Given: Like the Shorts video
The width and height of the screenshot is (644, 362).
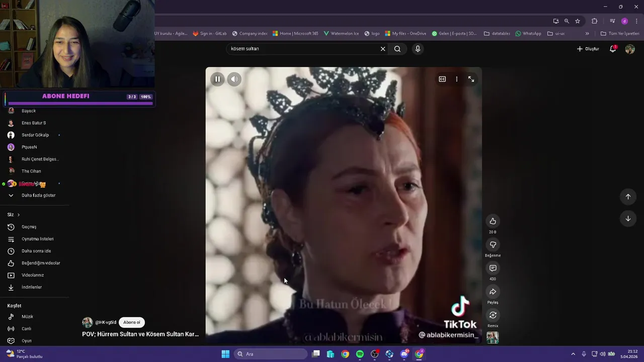Looking at the screenshot, I should [x=493, y=221].
